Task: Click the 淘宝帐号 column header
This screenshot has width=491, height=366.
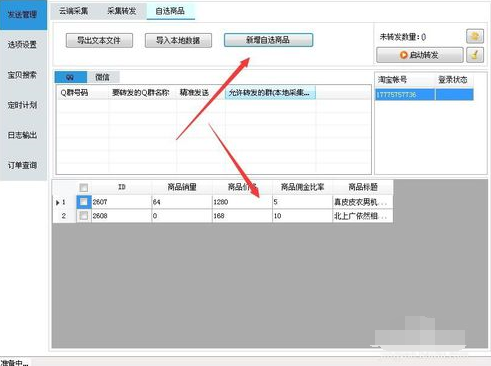Action: (x=405, y=80)
